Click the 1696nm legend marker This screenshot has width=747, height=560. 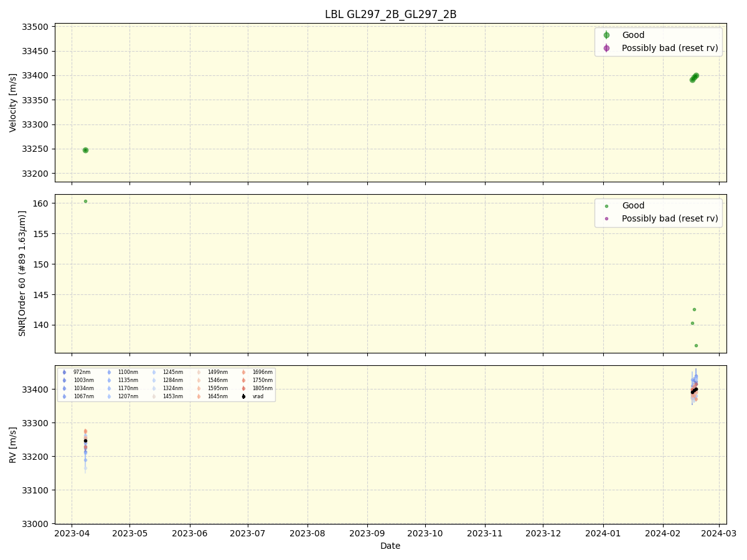tap(243, 372)
